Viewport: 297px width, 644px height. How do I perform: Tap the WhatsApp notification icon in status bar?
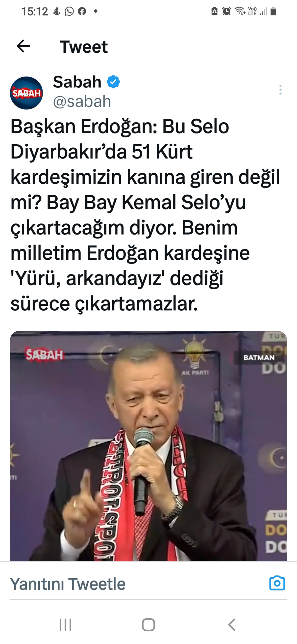click(69, 11)
